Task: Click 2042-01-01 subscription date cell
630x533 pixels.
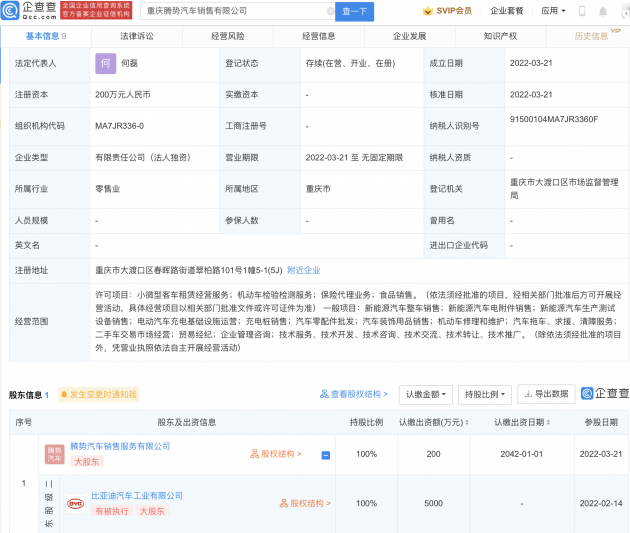Action: [x=522, y=454]
